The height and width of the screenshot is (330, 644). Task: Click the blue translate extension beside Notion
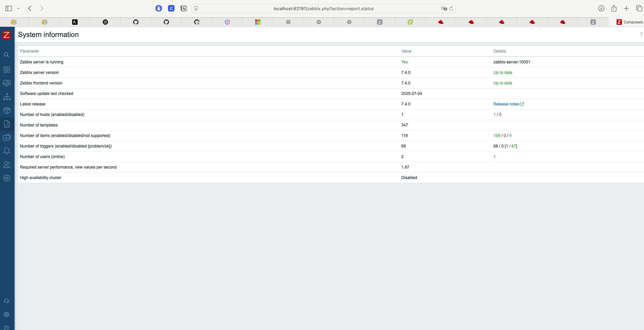[171, 8]
